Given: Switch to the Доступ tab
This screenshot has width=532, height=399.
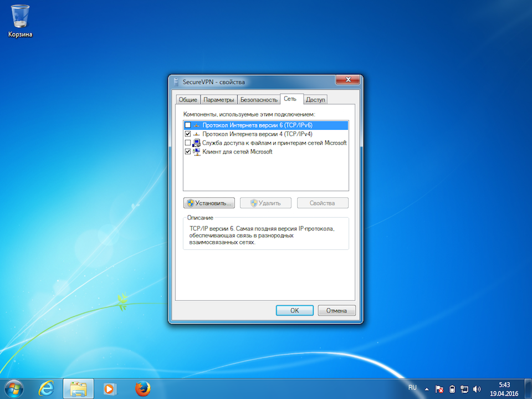Looking at the screenshot, I should pos(315,100).
